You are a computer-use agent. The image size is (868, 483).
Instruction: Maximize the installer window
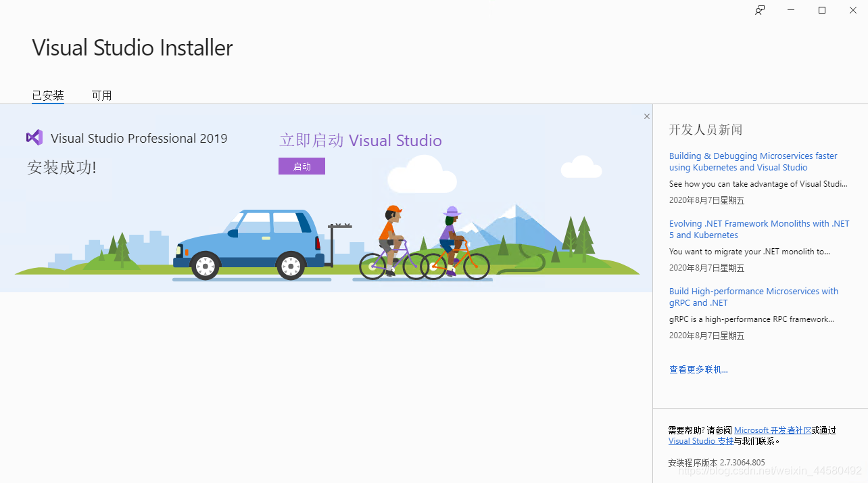822,10
